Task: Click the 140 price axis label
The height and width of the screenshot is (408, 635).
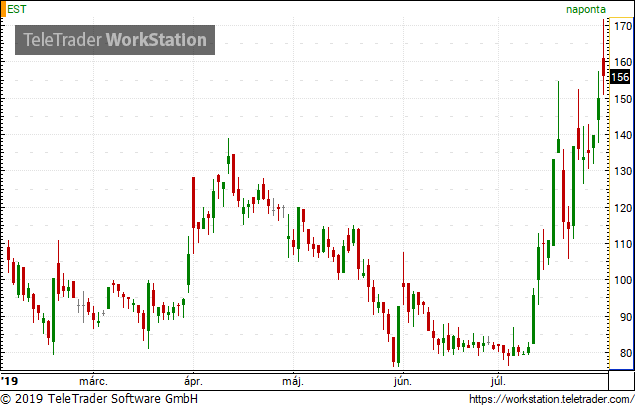Action: coord(623,135)
